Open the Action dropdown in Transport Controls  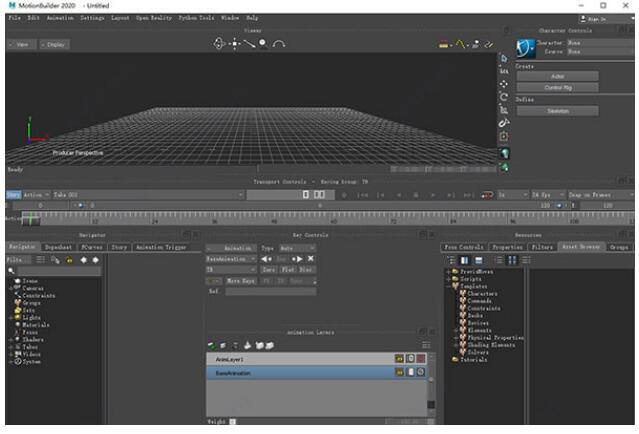click(x=36, y=195)
